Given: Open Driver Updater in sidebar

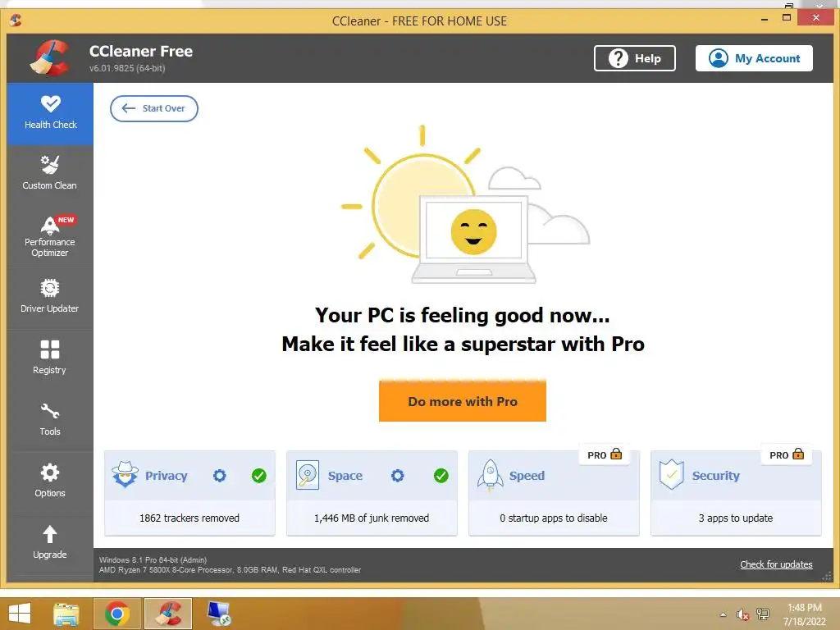Looking at the screenshot, I should [50, 297].
